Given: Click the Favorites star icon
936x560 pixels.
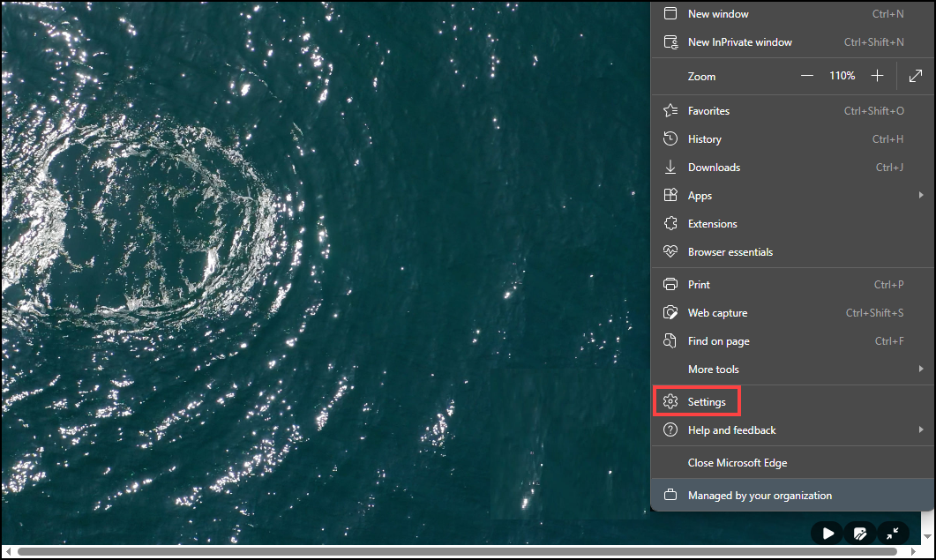Looking at the screenshot, I should click(670, 111).
